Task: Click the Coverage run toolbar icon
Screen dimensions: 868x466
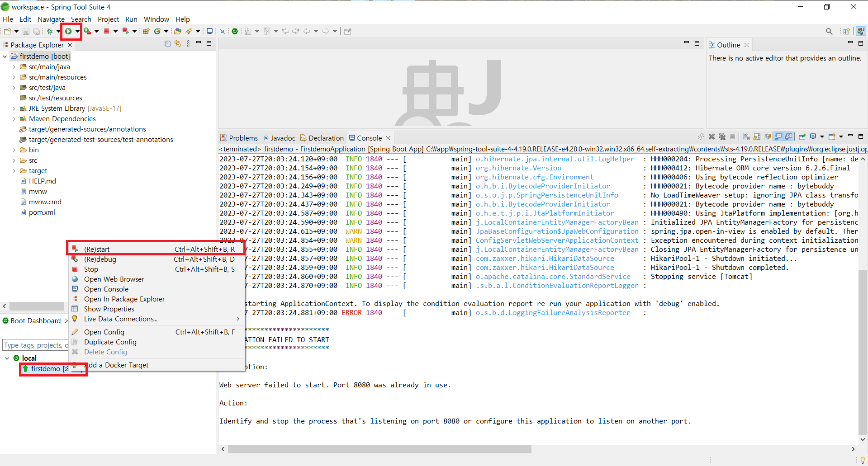Action: point(87,31)
